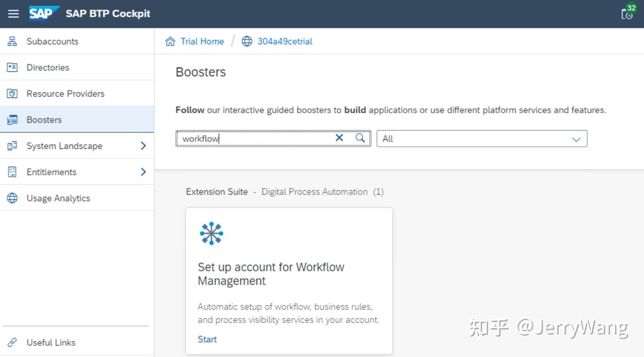Open Usage Analytics
The width and height of the screenshot is (644, 357).
(59, 198)
